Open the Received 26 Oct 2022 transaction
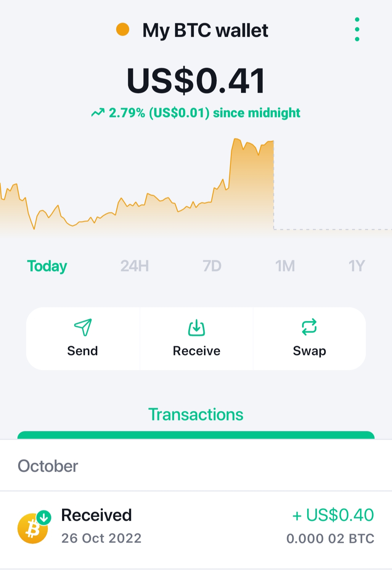Viewport: 392px width, 581px height. [x=196, y=530]
